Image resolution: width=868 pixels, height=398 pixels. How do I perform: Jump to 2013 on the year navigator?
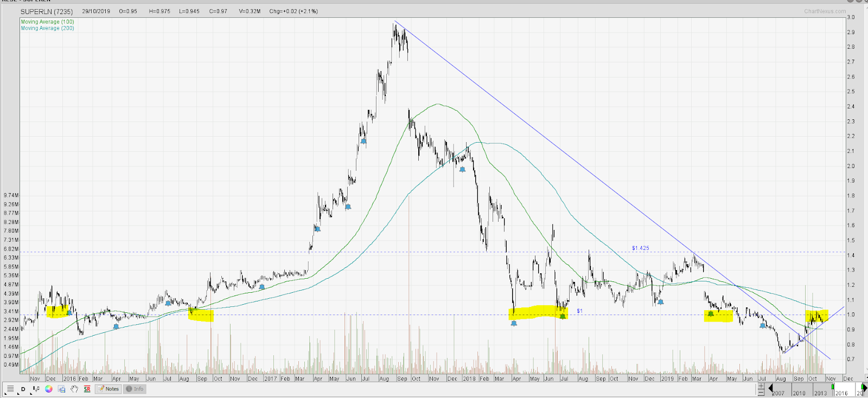point(820,393)
